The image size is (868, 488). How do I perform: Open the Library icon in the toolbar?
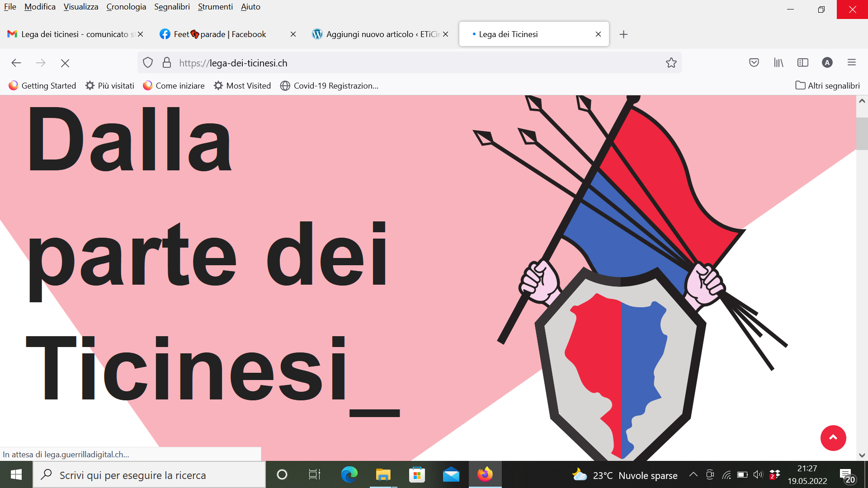[778, 63]
